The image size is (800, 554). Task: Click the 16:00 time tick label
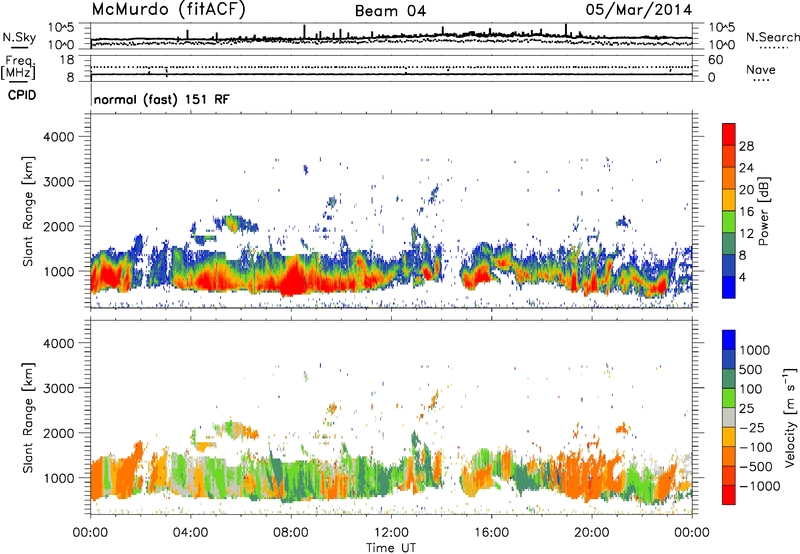pyautogui.click(x=491, y=533)
